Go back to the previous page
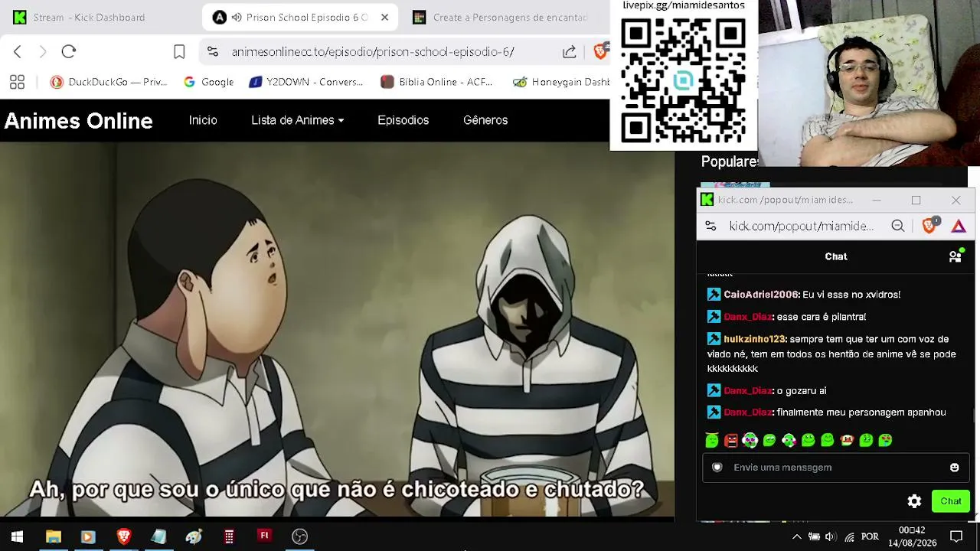This screenshot has width=980, height=551. coord(18,51)
